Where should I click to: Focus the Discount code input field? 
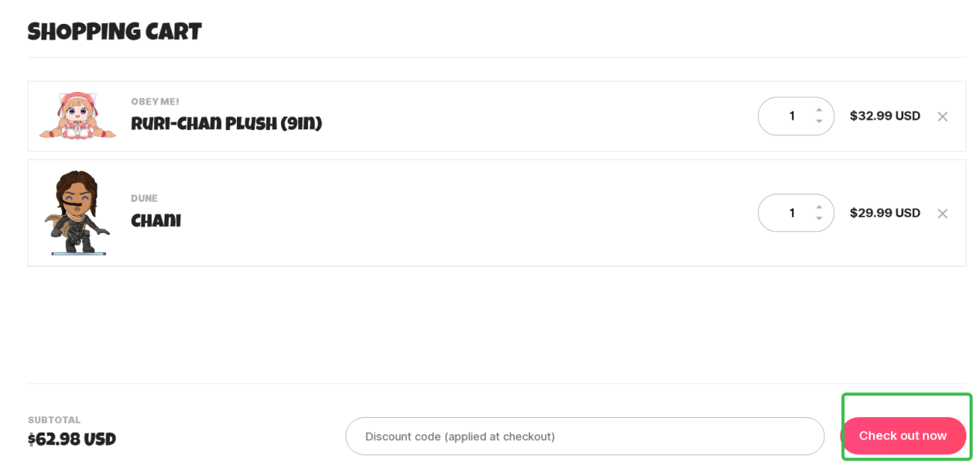coord(584,436)
